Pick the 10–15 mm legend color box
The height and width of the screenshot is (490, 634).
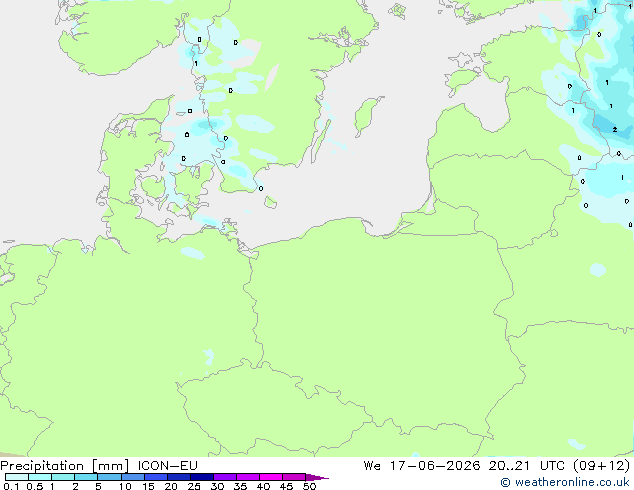coord(132,477)
